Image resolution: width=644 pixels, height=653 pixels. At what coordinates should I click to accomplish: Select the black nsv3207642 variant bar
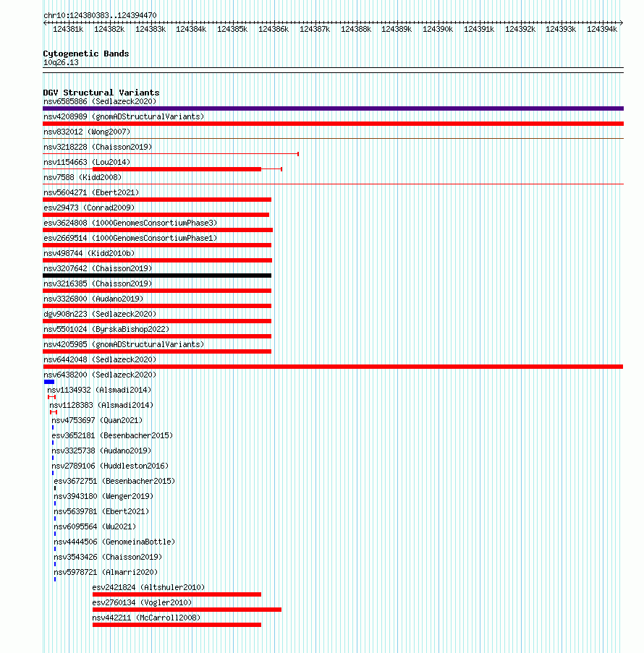point(157,276)
